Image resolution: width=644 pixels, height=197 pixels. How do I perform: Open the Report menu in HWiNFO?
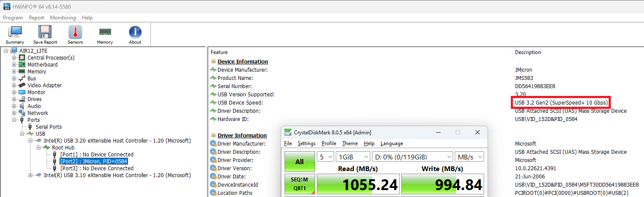pyautogui.click(x=37, y=18)
